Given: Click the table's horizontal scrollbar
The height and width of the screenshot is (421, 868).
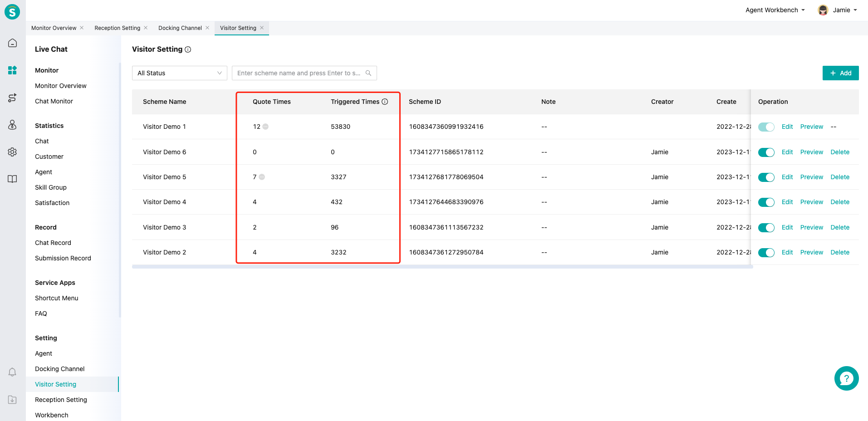Looking at the screenshot, I should [442, 267].
